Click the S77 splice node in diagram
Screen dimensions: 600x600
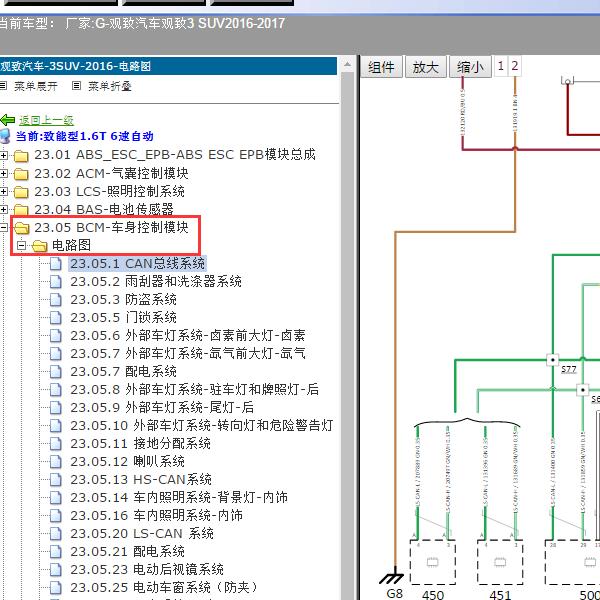552,360
